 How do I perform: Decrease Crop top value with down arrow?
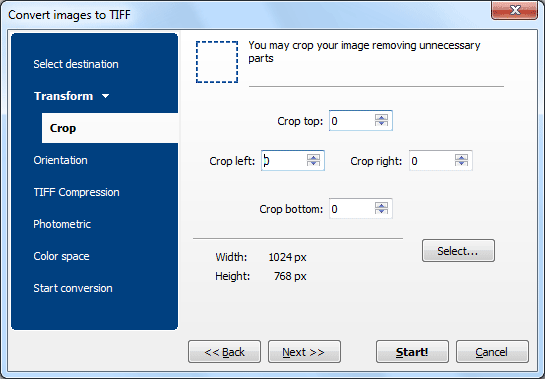381,124
